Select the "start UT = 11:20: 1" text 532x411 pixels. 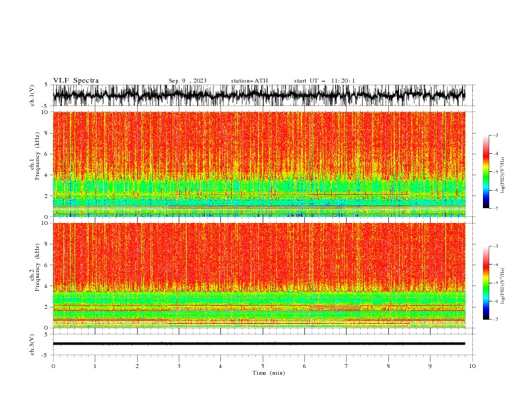(x=324, y=81)
